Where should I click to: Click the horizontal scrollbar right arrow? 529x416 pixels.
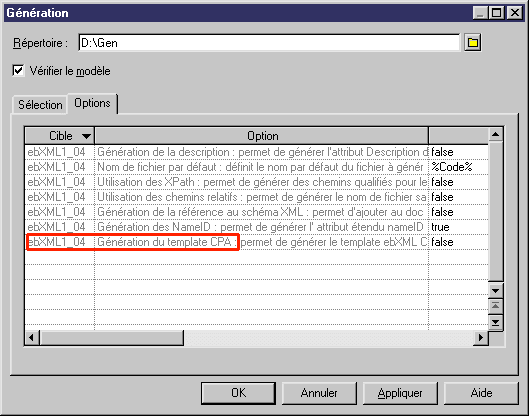[481, 338]
